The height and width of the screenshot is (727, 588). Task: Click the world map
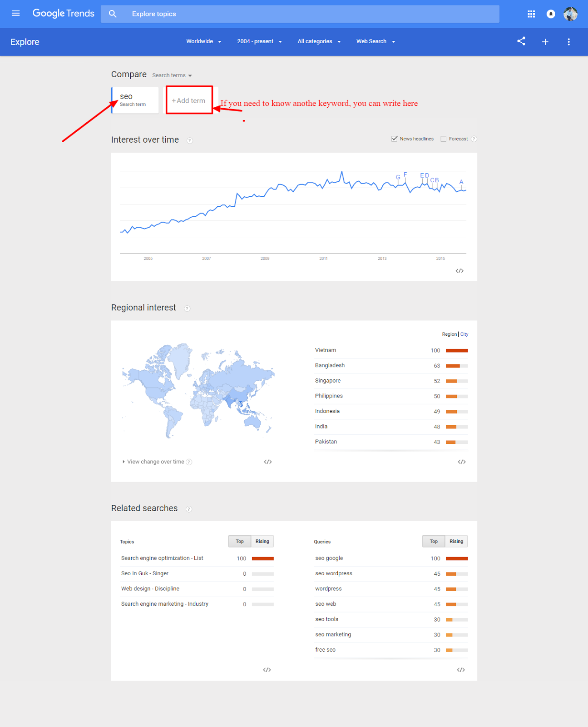click(x=198, y=391)
